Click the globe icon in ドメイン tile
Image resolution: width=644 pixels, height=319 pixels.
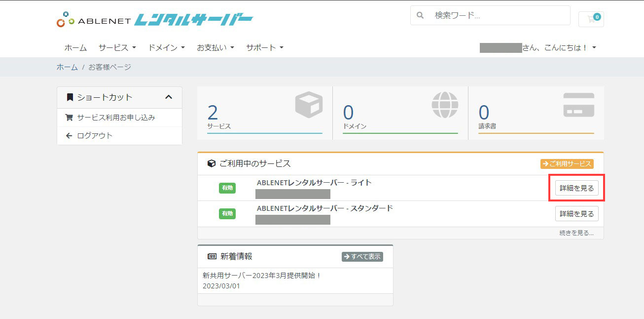point(445,105)
